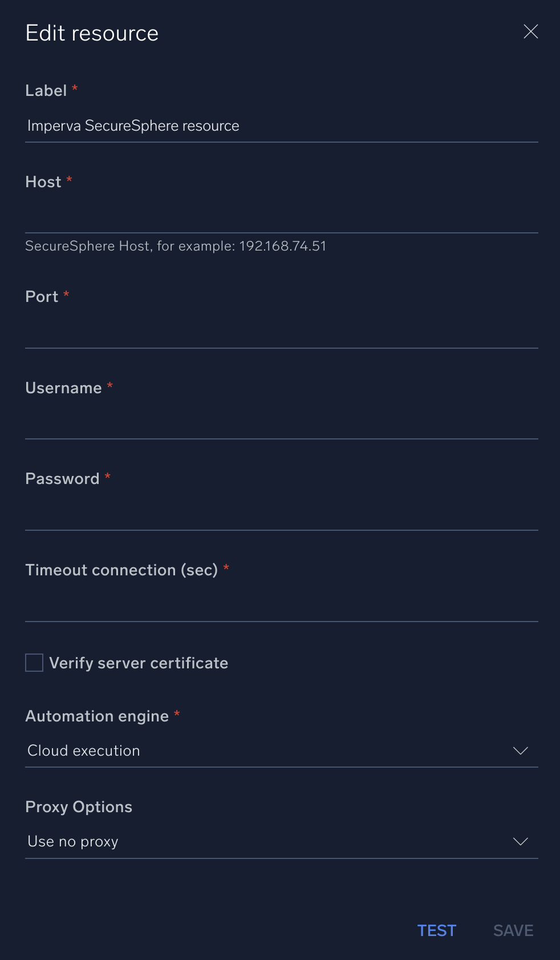Click the Proxy Options dropdown chevron
Screen dimensions: 560x960
click(520, 841)
